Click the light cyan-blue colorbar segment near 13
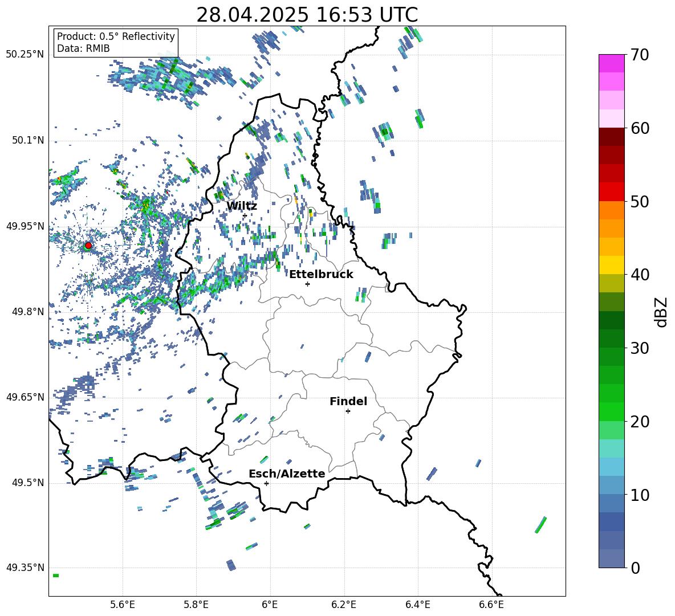 coord(612,467)
